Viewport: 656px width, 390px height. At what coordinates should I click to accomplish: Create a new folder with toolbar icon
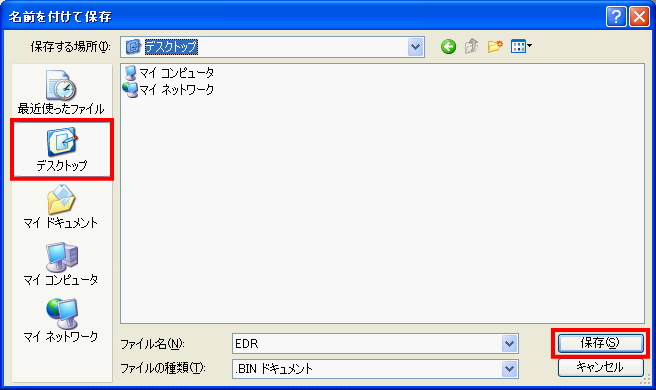(495, 46)
